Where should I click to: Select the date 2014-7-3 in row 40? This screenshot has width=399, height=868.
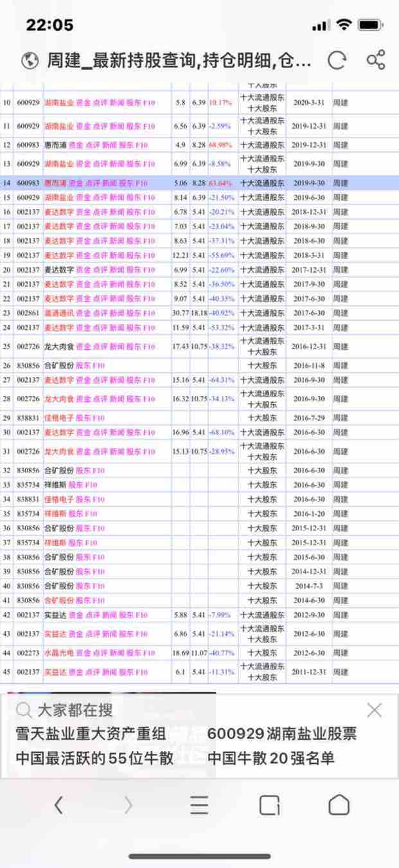click(309, 586)
